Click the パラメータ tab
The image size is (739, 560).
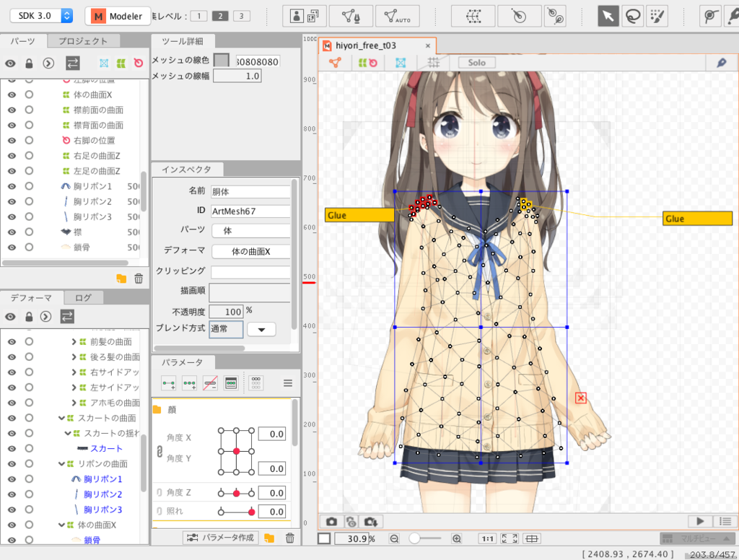pos(183,362)
